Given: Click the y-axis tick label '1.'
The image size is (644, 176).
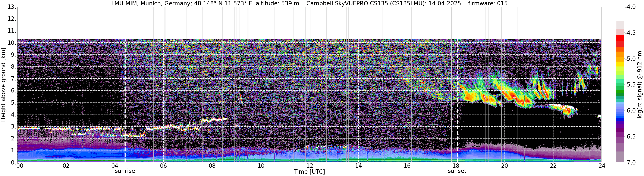Looking at the screenshot, I should [x=13, y=151].
